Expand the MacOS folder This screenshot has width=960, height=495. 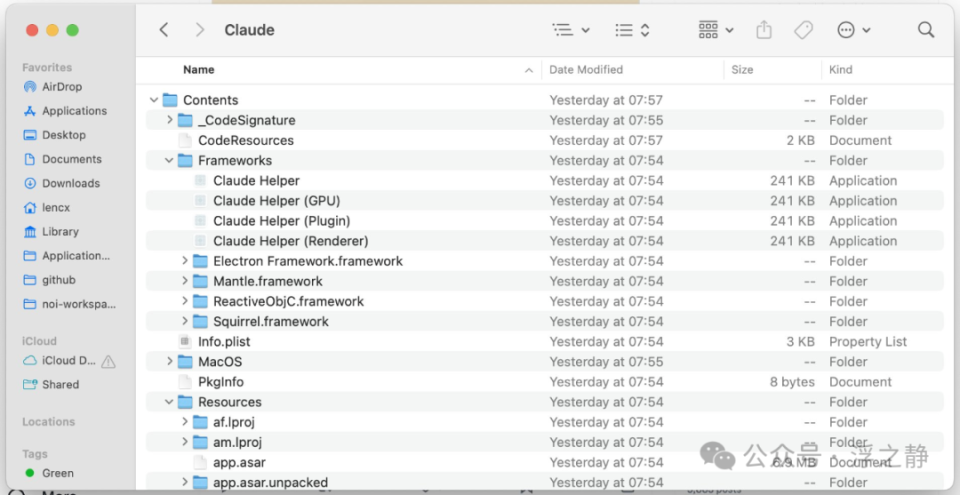click(x=170, y=361)
